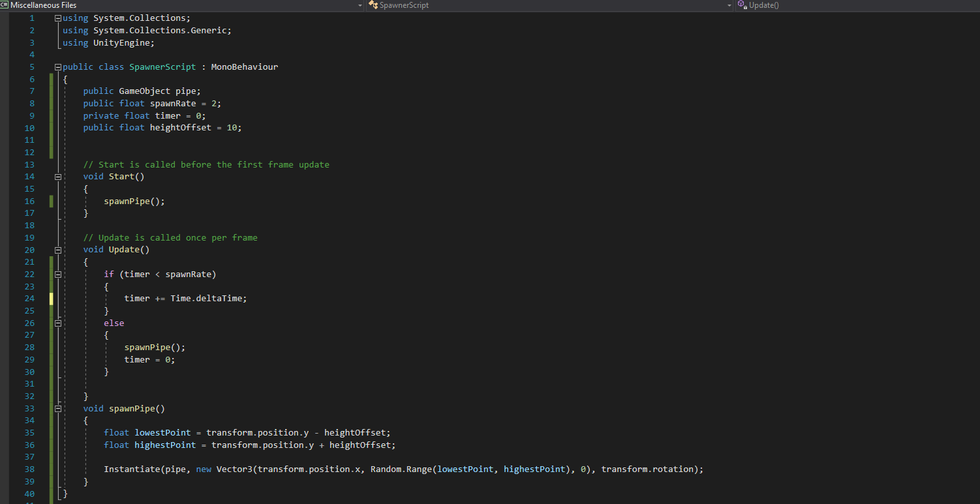Click the 'GameObject' type on line 7
980x504 pixels.
[145, 91]
